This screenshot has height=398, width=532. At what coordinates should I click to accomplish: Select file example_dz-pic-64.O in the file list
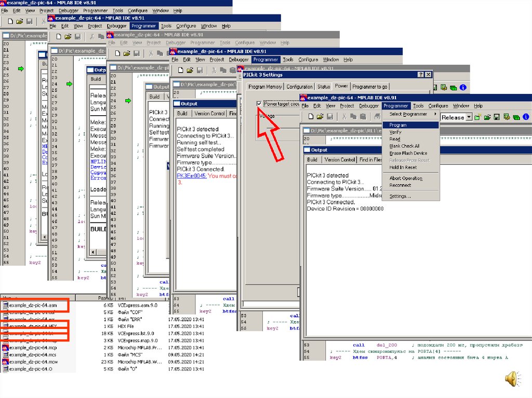coord(31,369)
